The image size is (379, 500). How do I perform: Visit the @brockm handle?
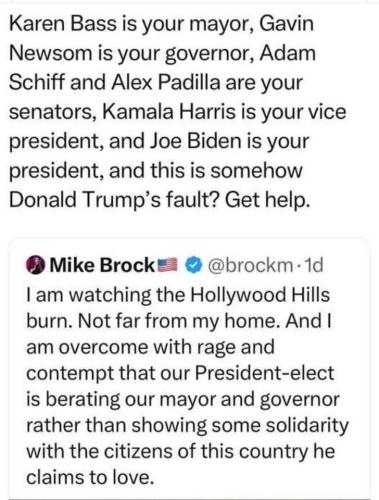250,265
